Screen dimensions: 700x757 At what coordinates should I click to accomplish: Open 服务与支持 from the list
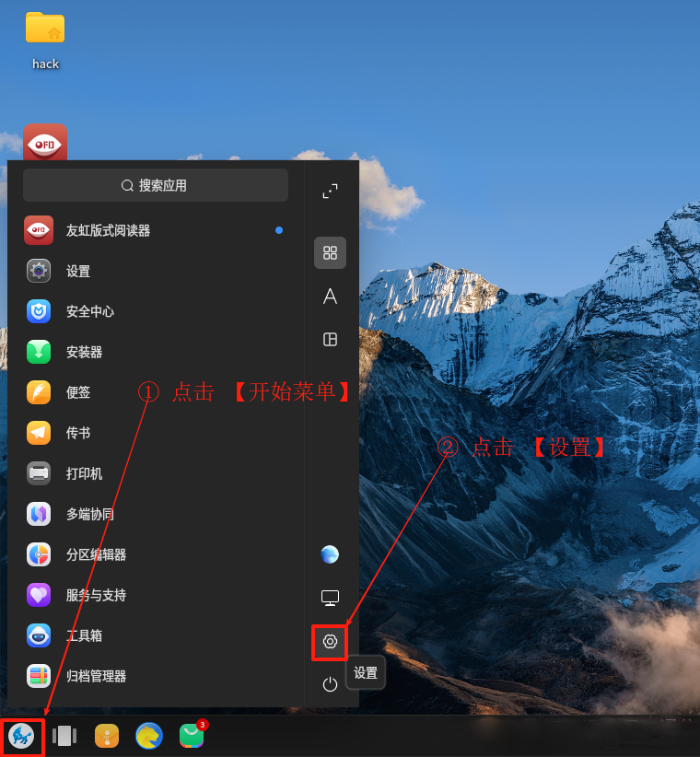(x=96, y=595)
